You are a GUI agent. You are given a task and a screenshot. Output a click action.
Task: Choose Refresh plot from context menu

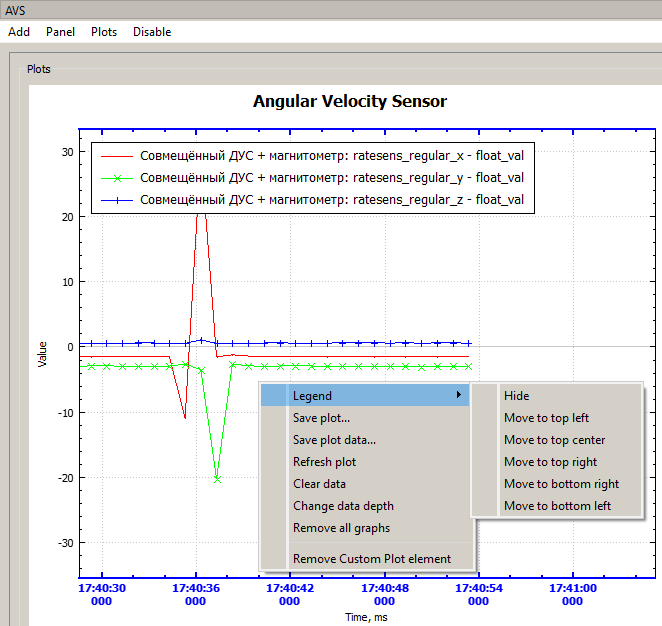[324, 462]
